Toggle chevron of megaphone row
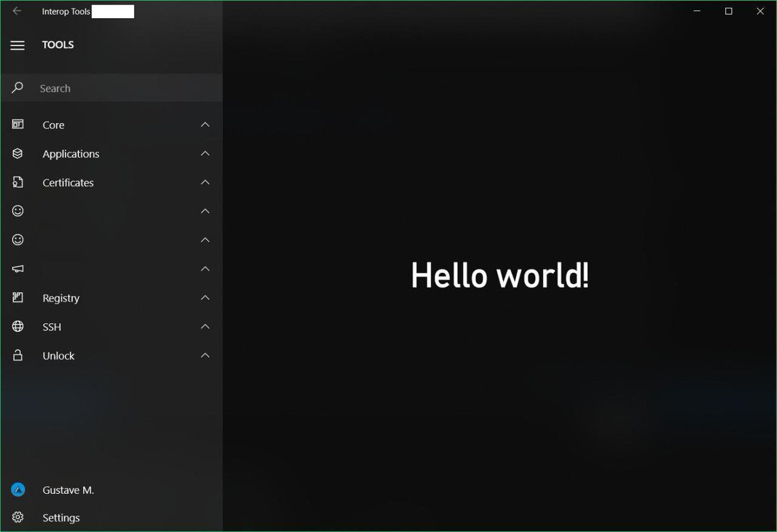Viewport: 777px width, 532px height. 205,269
